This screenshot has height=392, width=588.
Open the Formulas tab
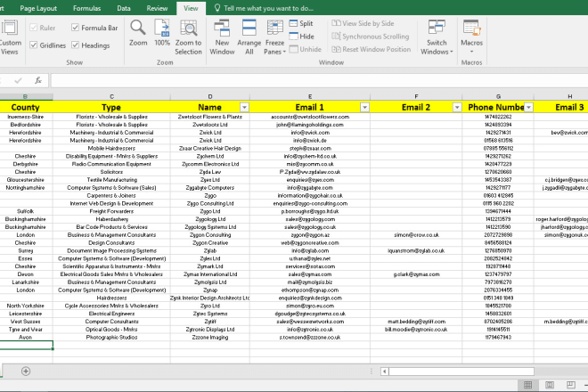[86, 8]
